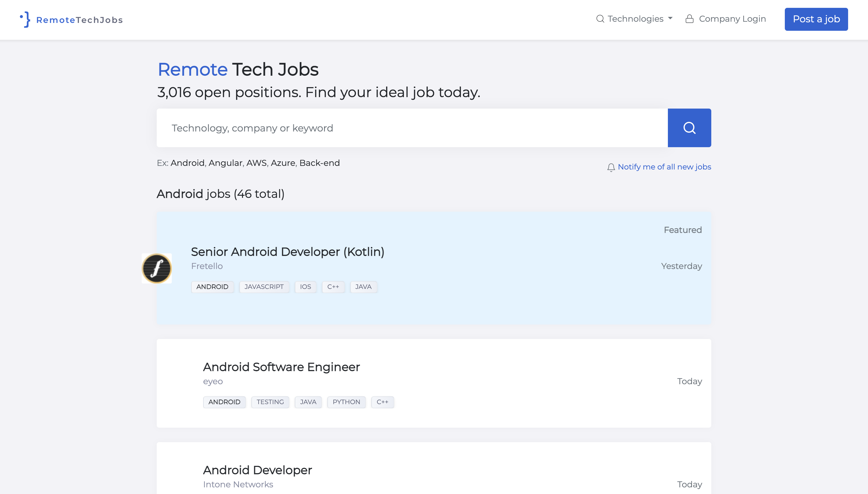Open Senior Android Developer (Kotlin) job listing
This screenshot has height=494, width=868.
pos(288,252)
